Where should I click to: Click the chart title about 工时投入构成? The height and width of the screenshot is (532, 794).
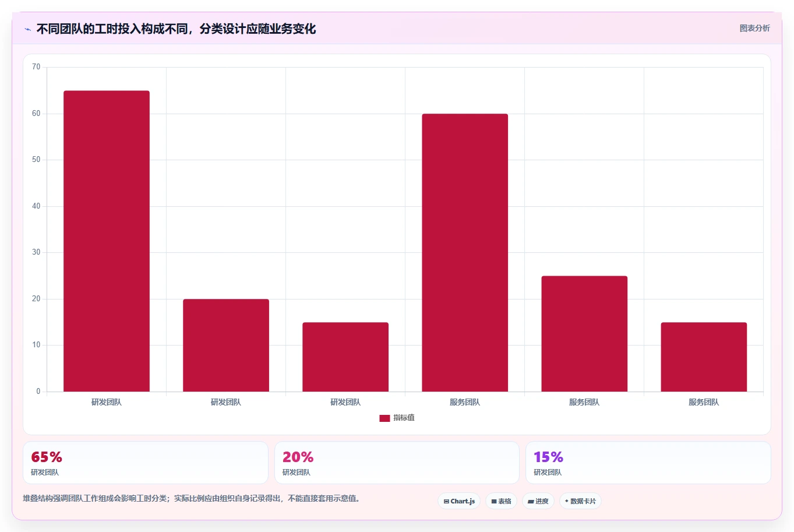tap(176, 29)
